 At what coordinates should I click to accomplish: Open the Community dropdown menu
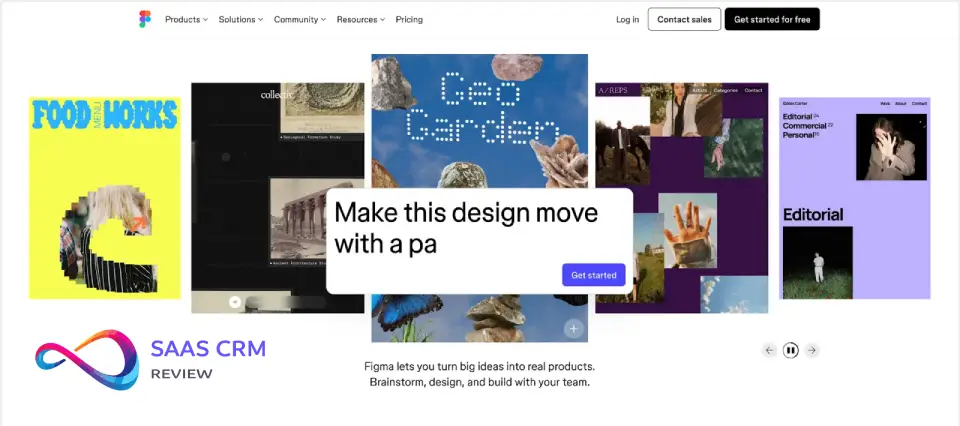click(300, 20)
